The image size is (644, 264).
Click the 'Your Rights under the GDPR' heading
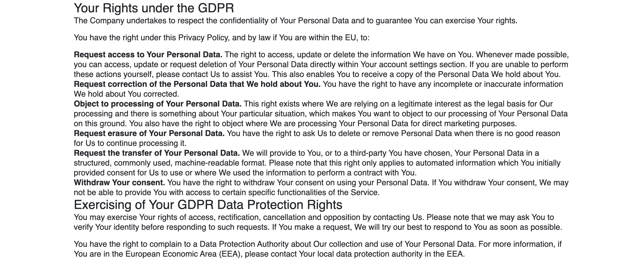pyautogui.click(x=154, y=8)
